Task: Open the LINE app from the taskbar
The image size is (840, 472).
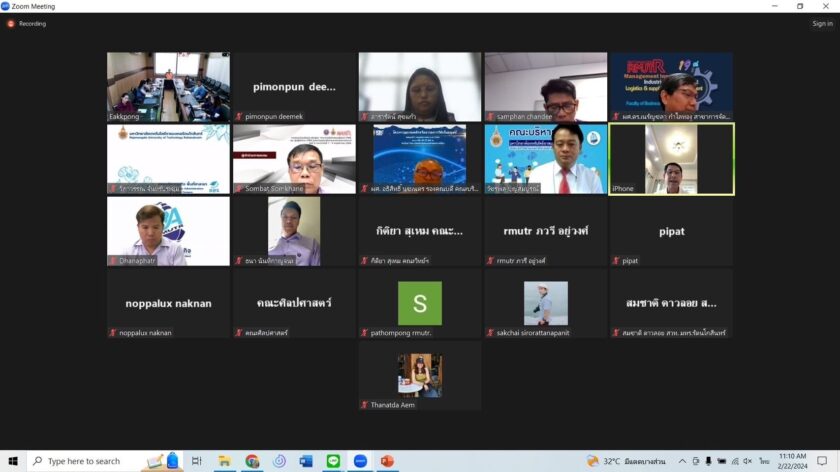Action: [x=333, y=461]
